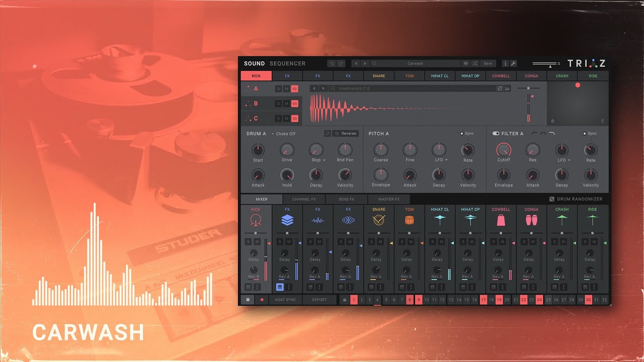Mute the Kick channel in mixer
This screenshot has height=362, width=644.
[257, 242]
